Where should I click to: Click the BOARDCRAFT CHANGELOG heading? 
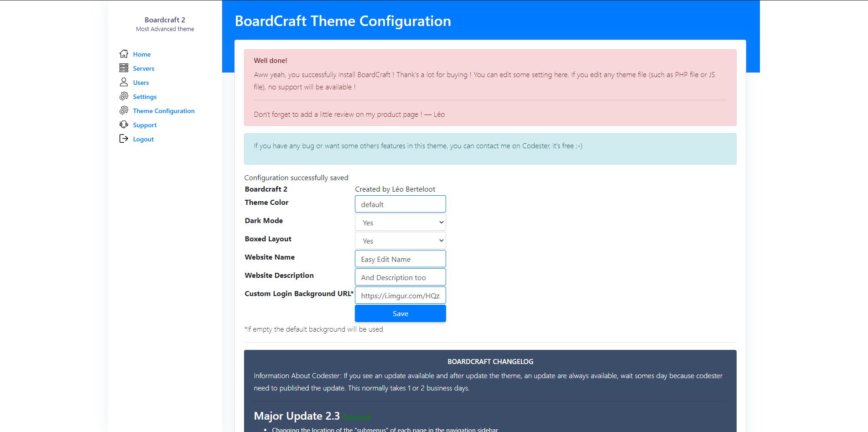pos(490,361)
